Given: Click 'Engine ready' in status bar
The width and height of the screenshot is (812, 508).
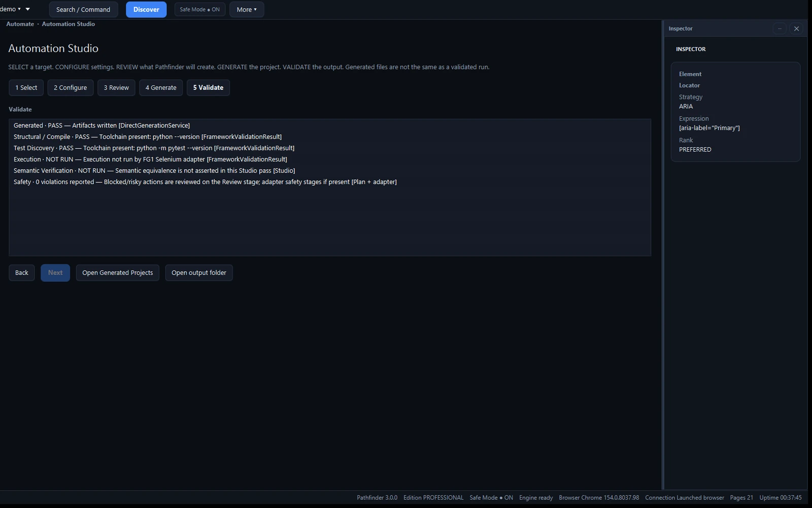Looking at the screenshot, I should pyautogui.click(x=536, y=498).
